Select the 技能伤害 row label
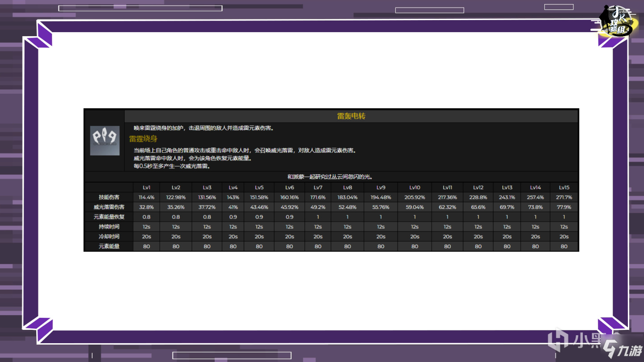Screen dimensions: 644x362 pyautogui.click(x=109, y=197)
